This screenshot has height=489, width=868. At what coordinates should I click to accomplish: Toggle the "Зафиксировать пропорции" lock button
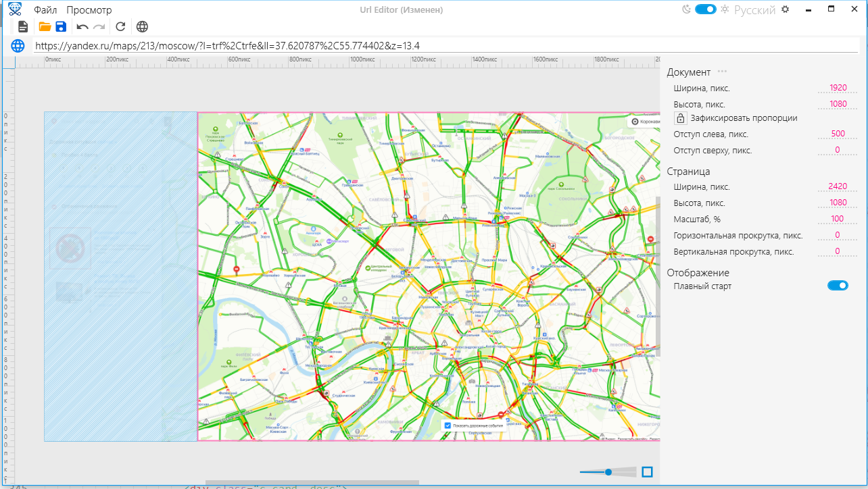pyautogui.click(x=681, y=118)
